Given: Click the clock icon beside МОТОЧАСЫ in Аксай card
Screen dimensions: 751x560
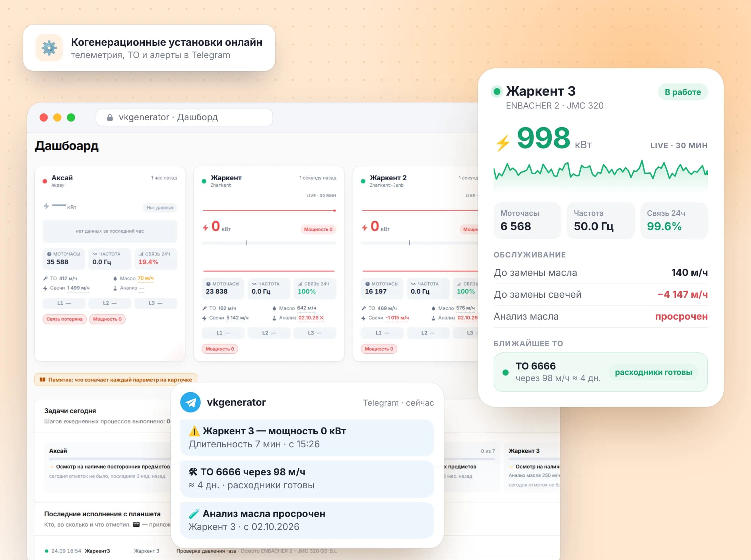Looking at the screenshot, I should click(x=49, y=254).
